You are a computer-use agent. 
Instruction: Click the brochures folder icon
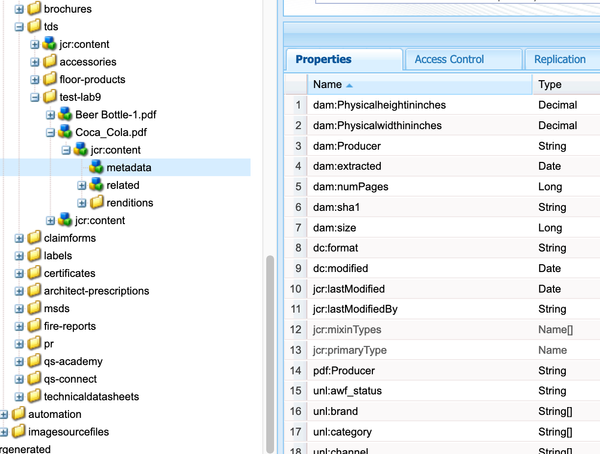(x=34, y=7)
